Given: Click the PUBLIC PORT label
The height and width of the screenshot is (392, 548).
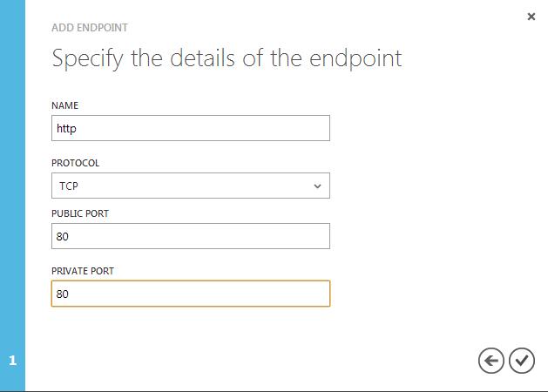Looking at the screenshot, I should coord(80,213).
